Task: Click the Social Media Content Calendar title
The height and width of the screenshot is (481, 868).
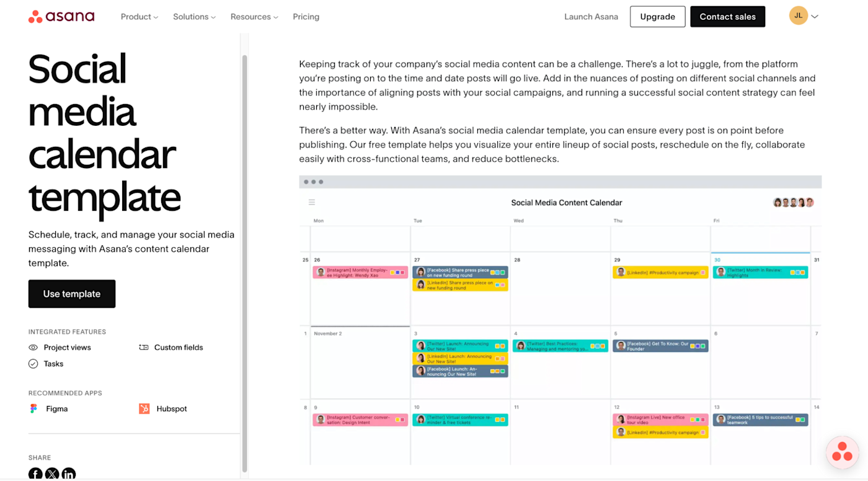Action: pos(567,203)
